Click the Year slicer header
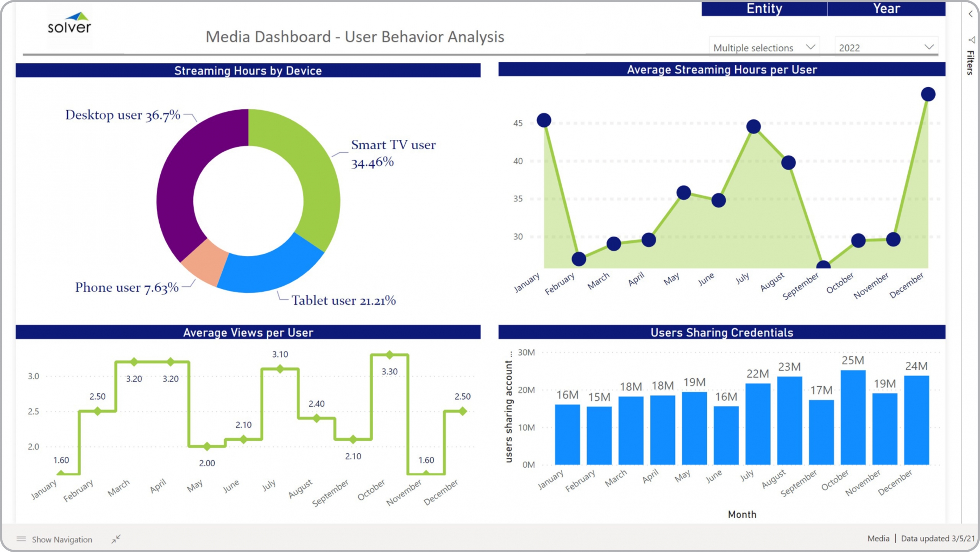Viewport: 980px width, 552px height. click(x=886, y=8)
